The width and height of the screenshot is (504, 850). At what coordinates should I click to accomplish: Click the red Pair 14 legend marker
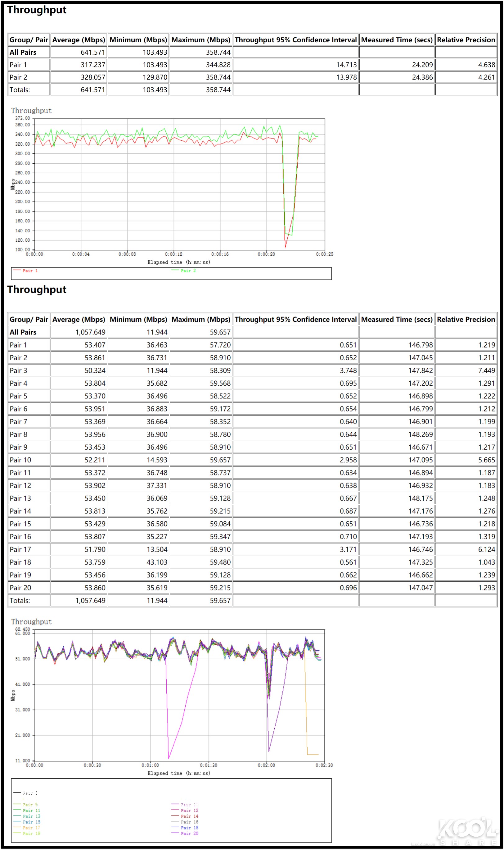tap(176, 815)
